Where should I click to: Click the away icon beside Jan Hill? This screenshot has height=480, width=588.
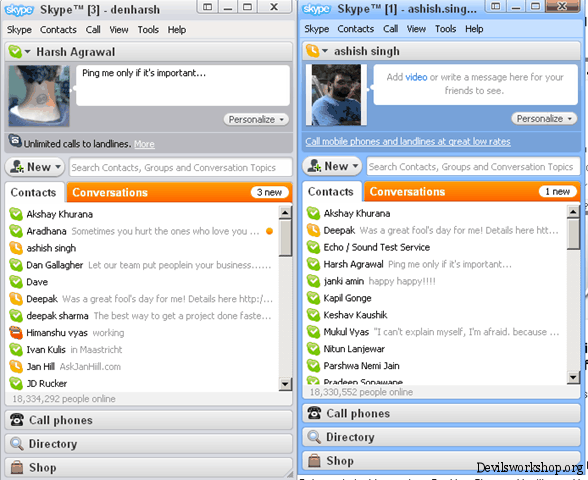click(16, 366)
